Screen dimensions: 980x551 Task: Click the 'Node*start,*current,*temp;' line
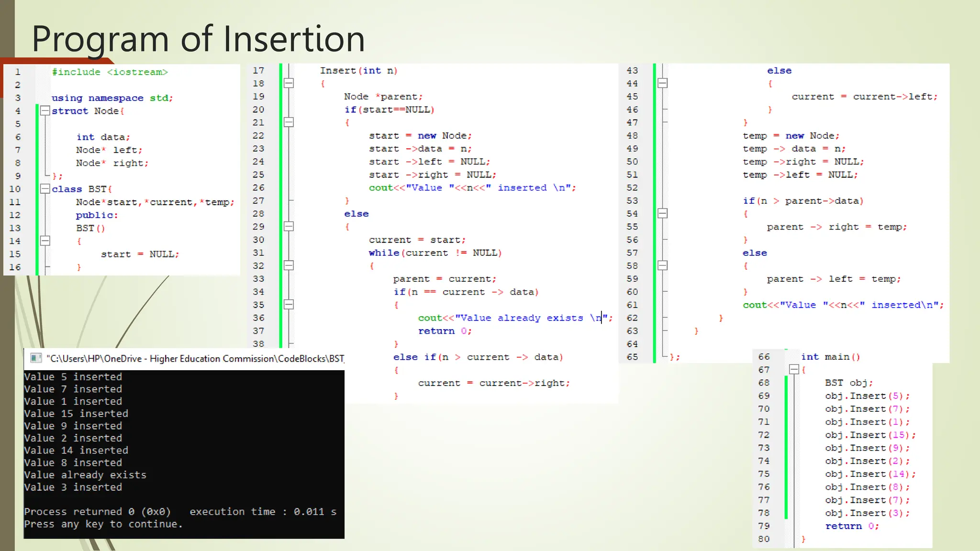click(155, 202)
